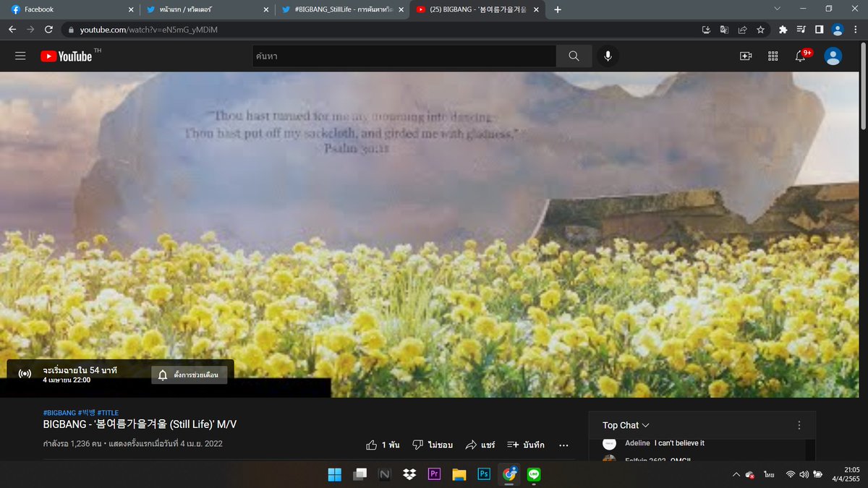868x488 pixels.
Task: Open Chrome media controls icon
Action: coord(801,30)
